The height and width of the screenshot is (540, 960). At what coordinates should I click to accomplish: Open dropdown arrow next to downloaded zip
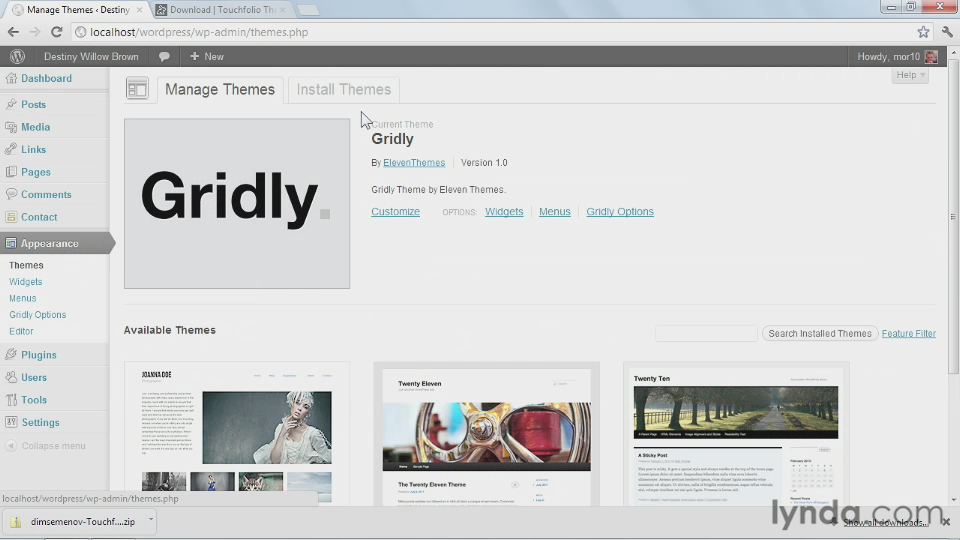(x=151, y=521)
